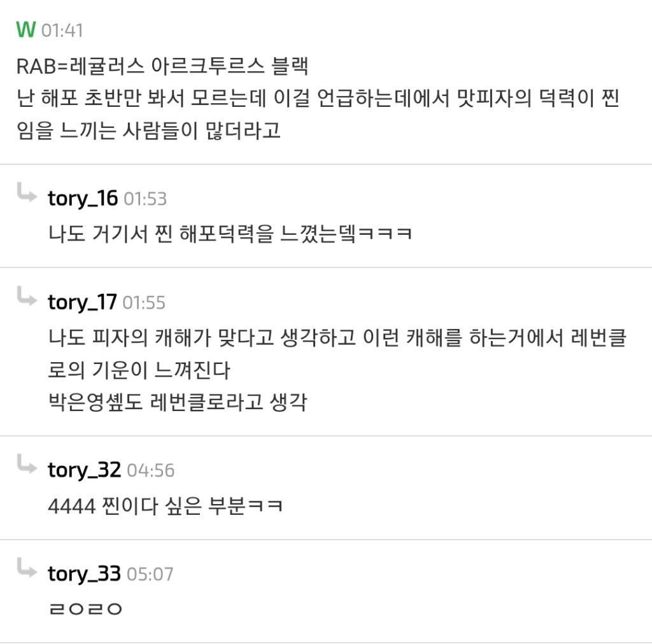Click the comment line starting 난 해포 초반만
The image size is (652, 644).
318,99
